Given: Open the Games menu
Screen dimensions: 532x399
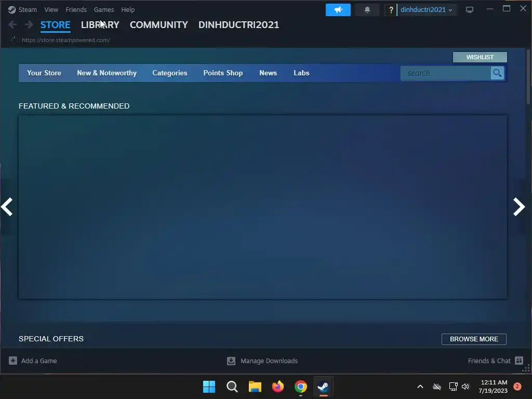Looking at the screenshot, I should pos(104,10).
